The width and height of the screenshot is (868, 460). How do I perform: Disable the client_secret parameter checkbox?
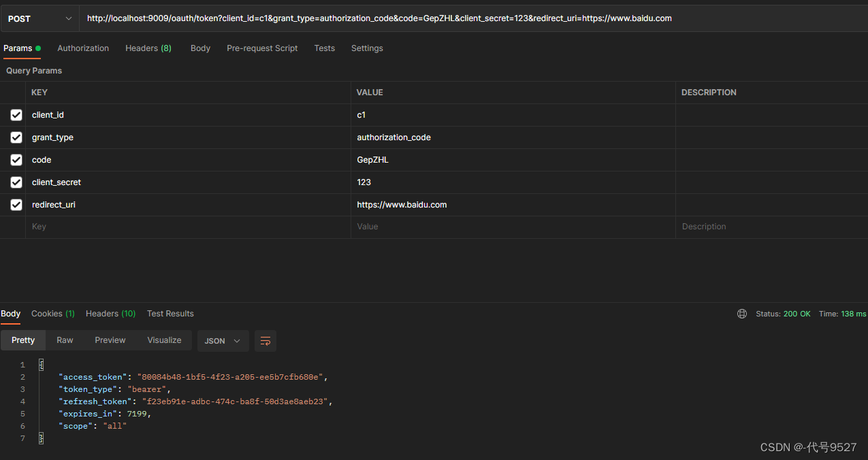[16, 182]
